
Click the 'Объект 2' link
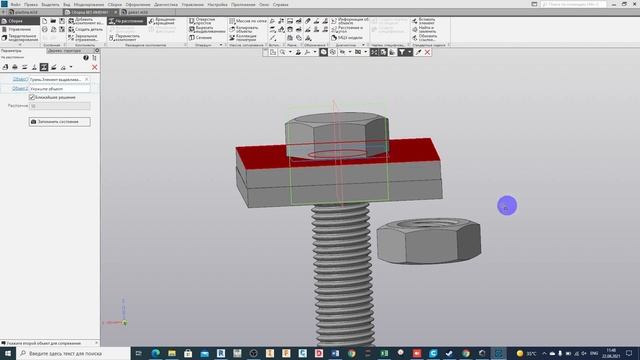20,89
